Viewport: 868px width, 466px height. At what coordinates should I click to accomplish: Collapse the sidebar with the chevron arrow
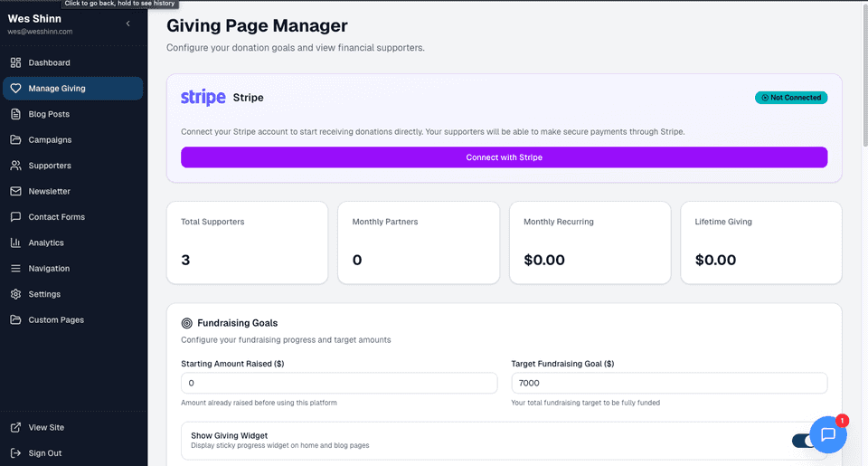pyautogui.click(x=128, y=24)
